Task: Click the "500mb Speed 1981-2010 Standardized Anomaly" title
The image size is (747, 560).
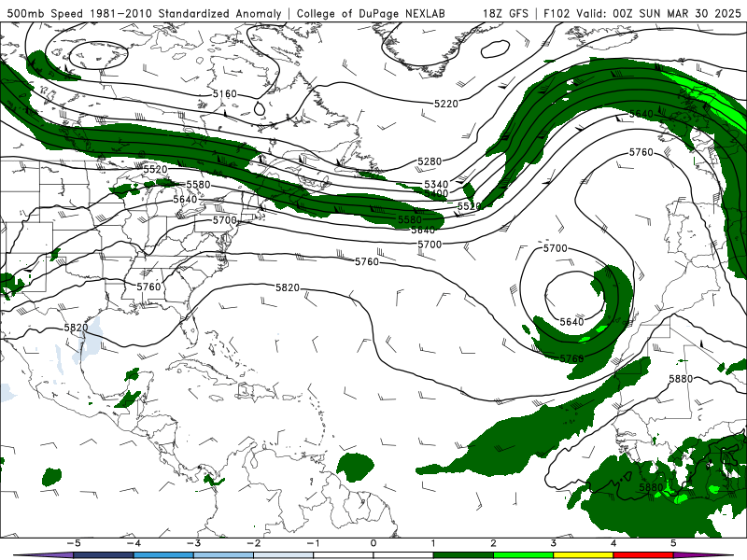Action: click(145, 13)
